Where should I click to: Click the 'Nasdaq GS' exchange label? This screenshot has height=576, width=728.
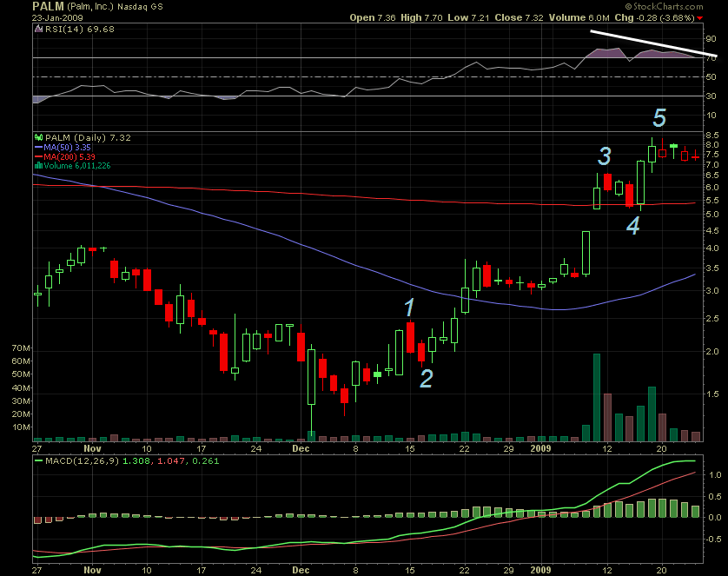click(x=140, y=7)
